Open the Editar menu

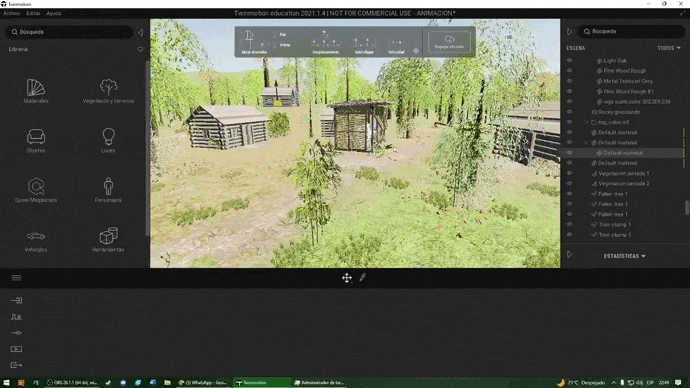33,13
